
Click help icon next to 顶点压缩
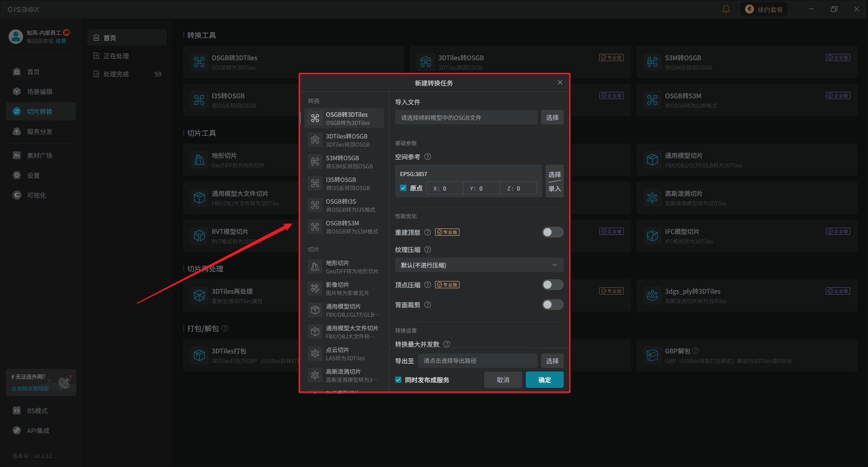point(428,285)
